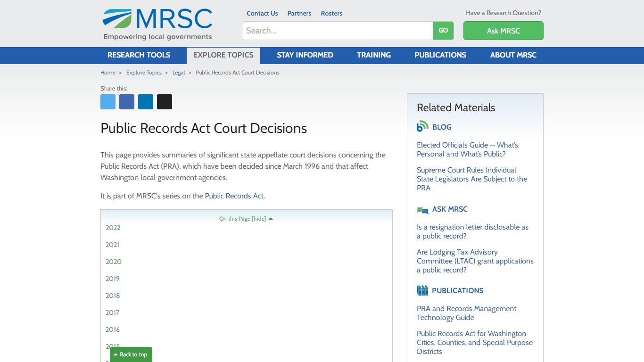Jump to the 2021 section
This screenshot has height=362, width=644.
point(113,245)
